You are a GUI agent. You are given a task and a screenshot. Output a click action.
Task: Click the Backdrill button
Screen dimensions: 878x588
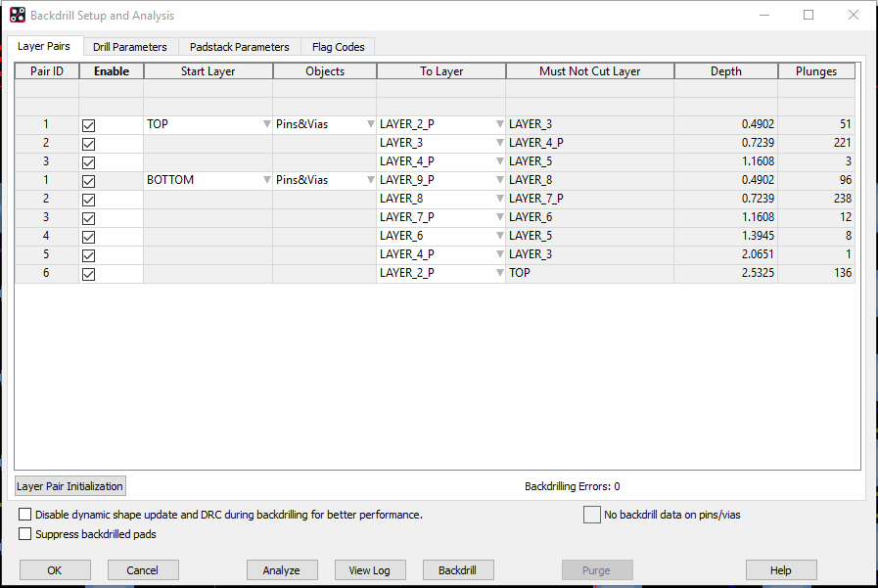pyautogui.click(x=457, y=570)
